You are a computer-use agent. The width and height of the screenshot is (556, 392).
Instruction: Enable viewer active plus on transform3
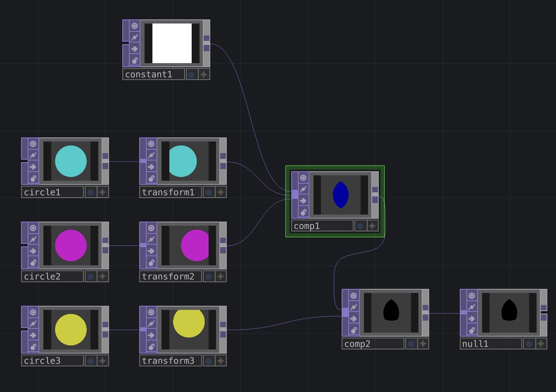click(x=221, y=361)
